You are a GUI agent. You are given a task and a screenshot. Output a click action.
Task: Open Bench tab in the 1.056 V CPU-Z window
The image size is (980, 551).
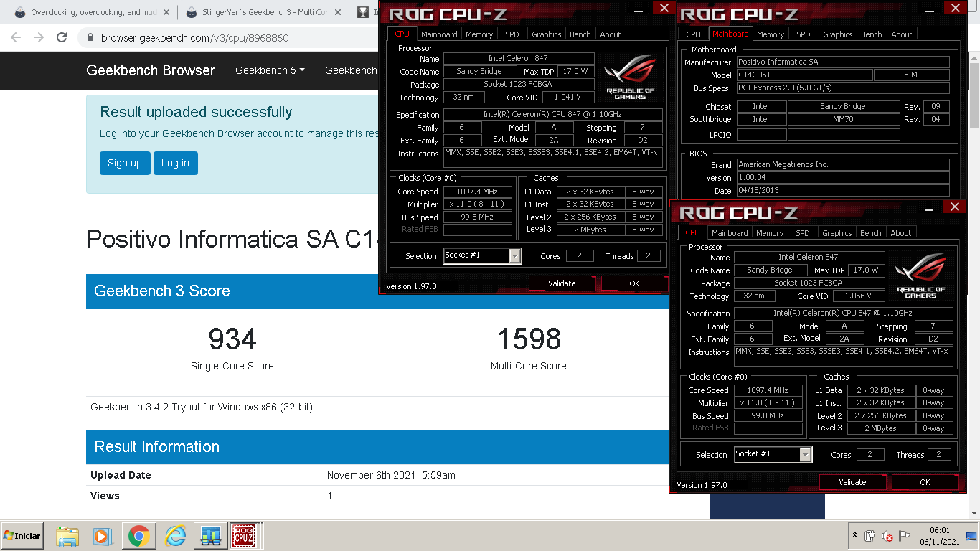click(871, 233)
